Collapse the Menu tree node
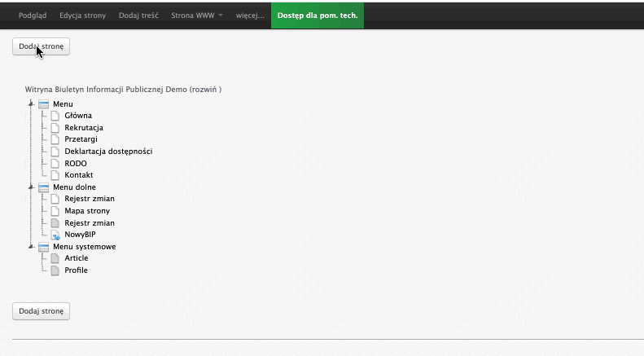The height and width of the screenshot is (356, 644). pyautogui.click(x=31, y=103)
